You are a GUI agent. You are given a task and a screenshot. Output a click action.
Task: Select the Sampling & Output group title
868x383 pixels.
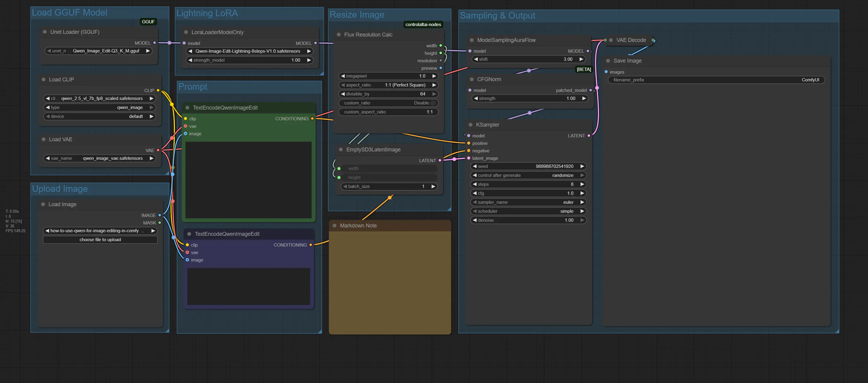(x=497, y=16)
